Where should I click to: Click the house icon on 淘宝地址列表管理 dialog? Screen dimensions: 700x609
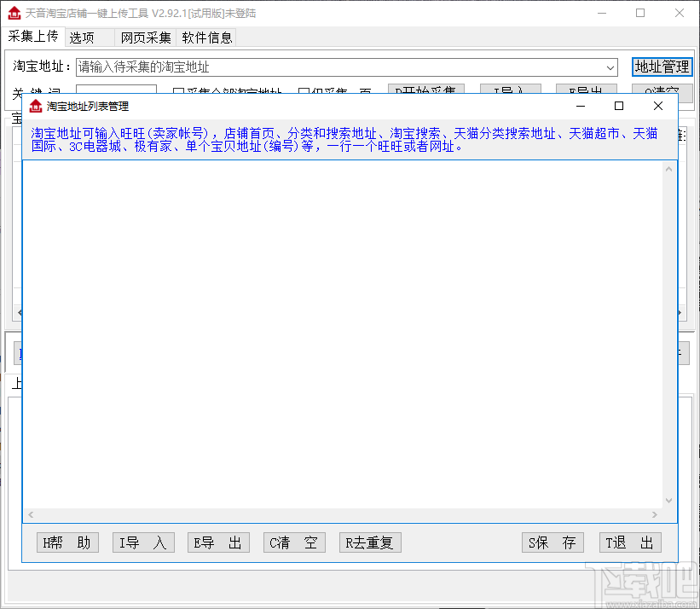click(35, 106)
